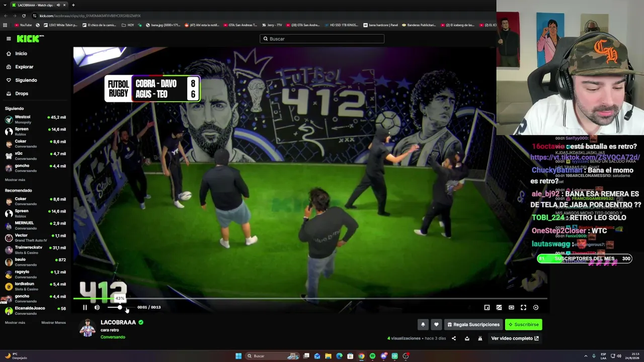Toggle the chat-hide player icon
The image size is (644, 362).
point(499,307)
